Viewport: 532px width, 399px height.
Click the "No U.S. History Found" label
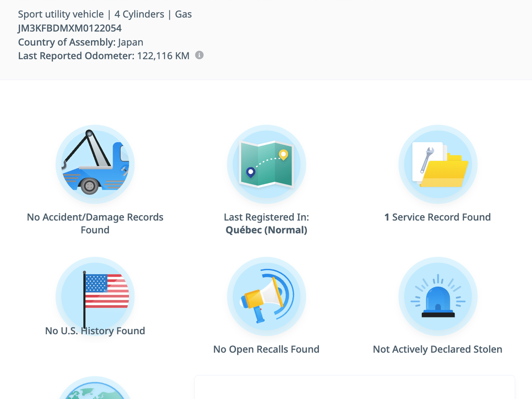tap(95, 331)
